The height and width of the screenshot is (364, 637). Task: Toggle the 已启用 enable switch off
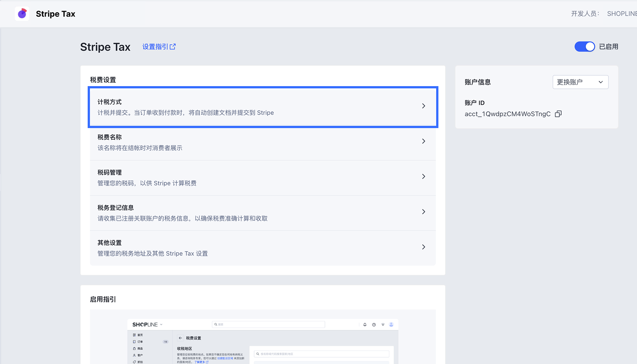coord(585,47)
